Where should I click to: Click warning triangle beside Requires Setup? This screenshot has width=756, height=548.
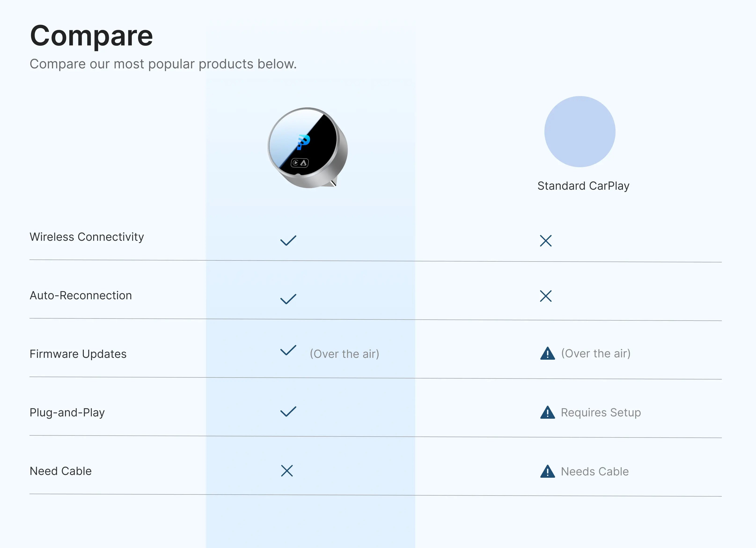coord(547,413)
